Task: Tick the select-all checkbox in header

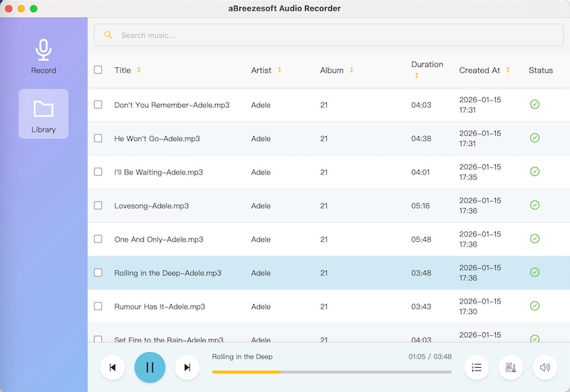Action: [98, 70]
